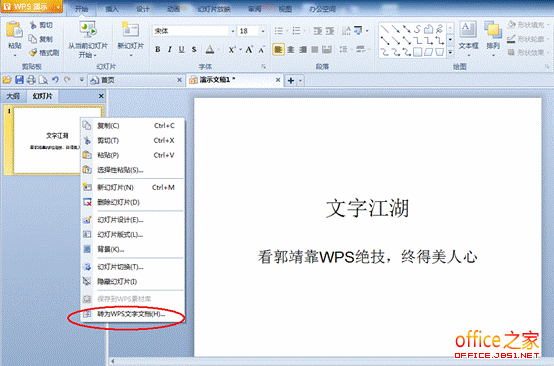Switch to the 大纲 outline pane tab
The image size is (554, 366).
tap(13, 96)
